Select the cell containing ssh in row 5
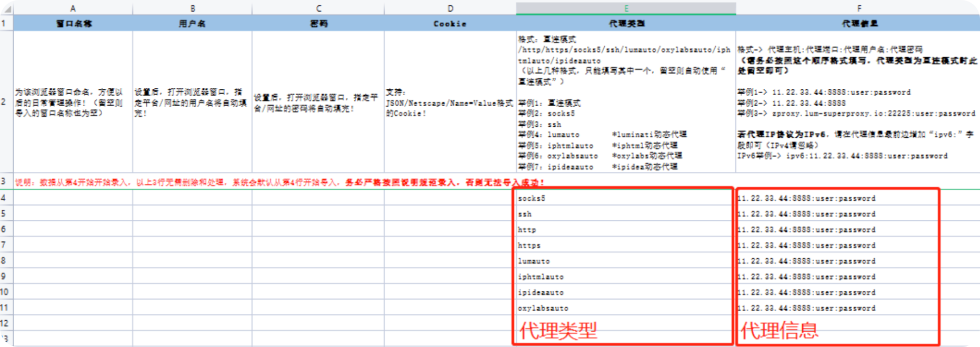Viewport: 980px width, 347px height. tap(626, 213)
